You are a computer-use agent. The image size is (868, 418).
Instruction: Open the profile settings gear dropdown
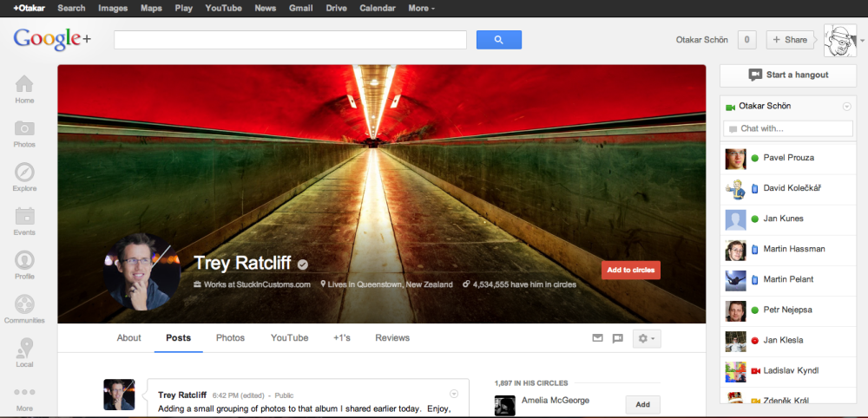tap(647, 338)
